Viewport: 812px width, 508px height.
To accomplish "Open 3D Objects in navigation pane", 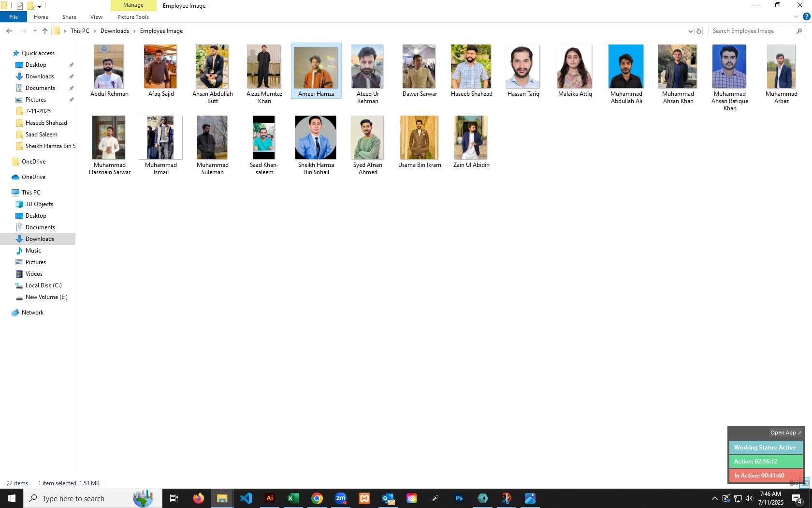I will 39,204.
